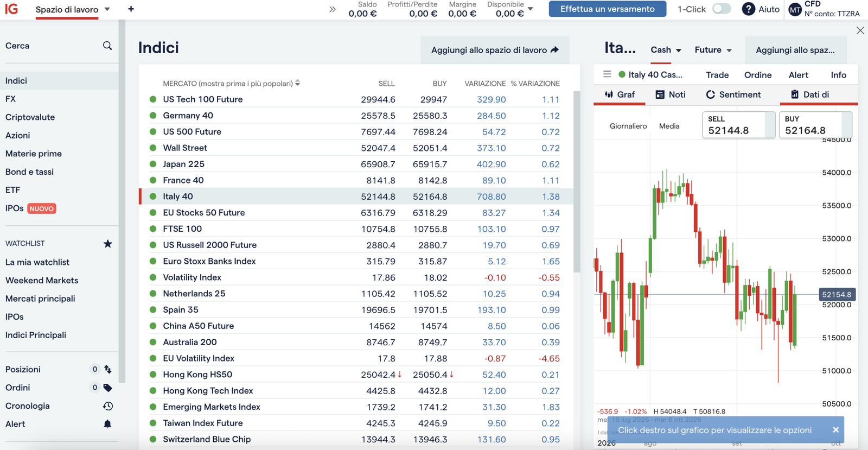Viewport: 868px width, 450px height.
Task: Open the Italy 40 panel hamburger menu
Action: point(607,74)
